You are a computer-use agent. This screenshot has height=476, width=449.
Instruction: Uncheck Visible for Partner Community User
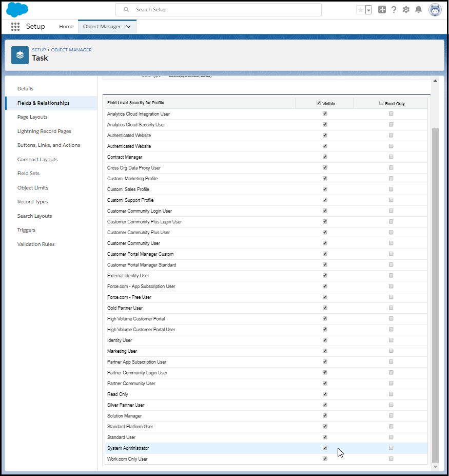click(x=325, y=383)
